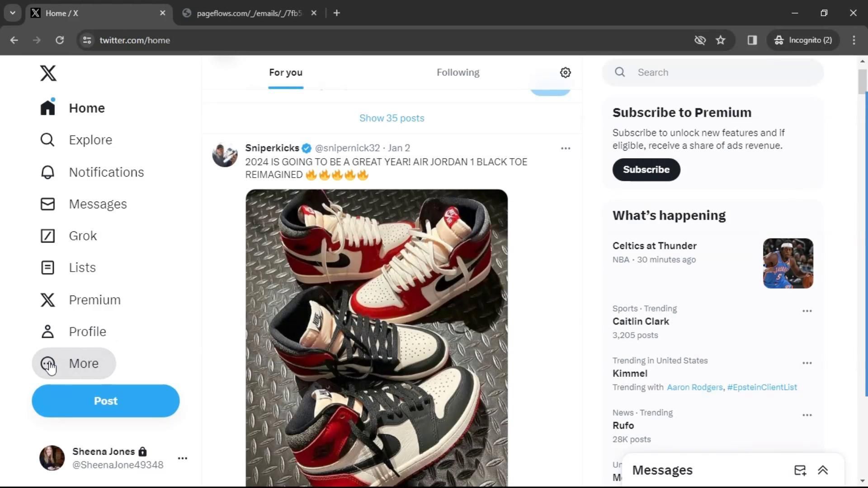Expand the Messages drawer with the chevrons
Screen dimensions: 868x488
pyautogui.click(x=823, y=470)
